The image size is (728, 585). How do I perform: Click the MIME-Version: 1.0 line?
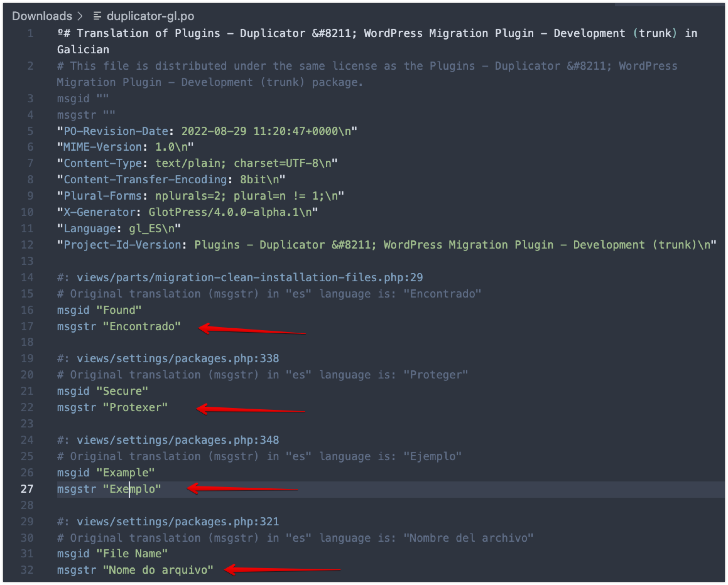click(x=125, y=147)
